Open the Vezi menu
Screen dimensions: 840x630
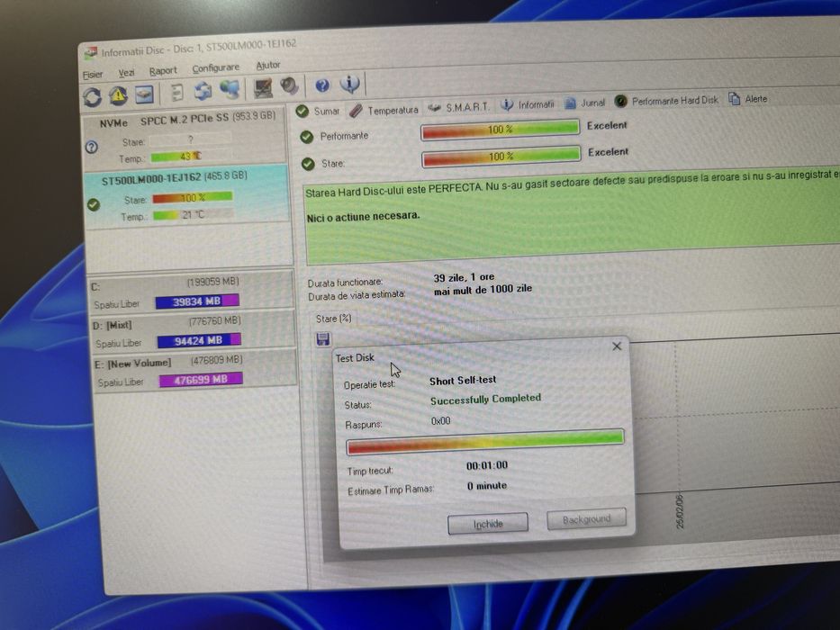[126, 73]
